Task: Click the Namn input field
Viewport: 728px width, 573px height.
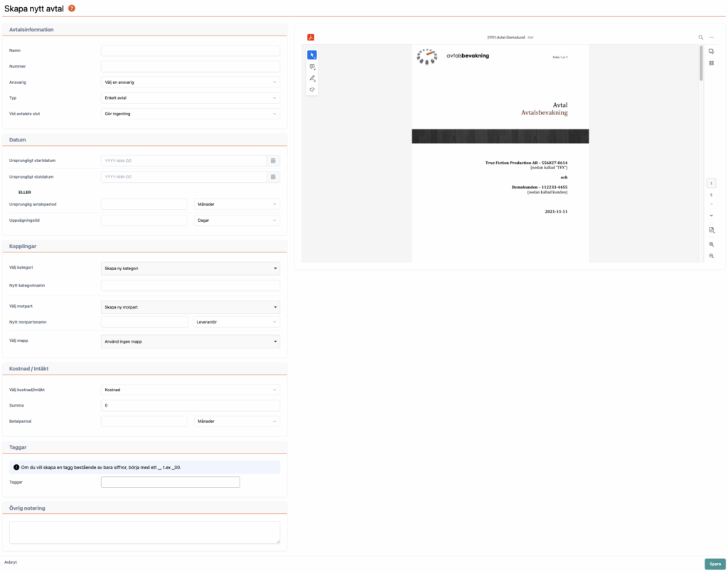Action: point(191,51)
